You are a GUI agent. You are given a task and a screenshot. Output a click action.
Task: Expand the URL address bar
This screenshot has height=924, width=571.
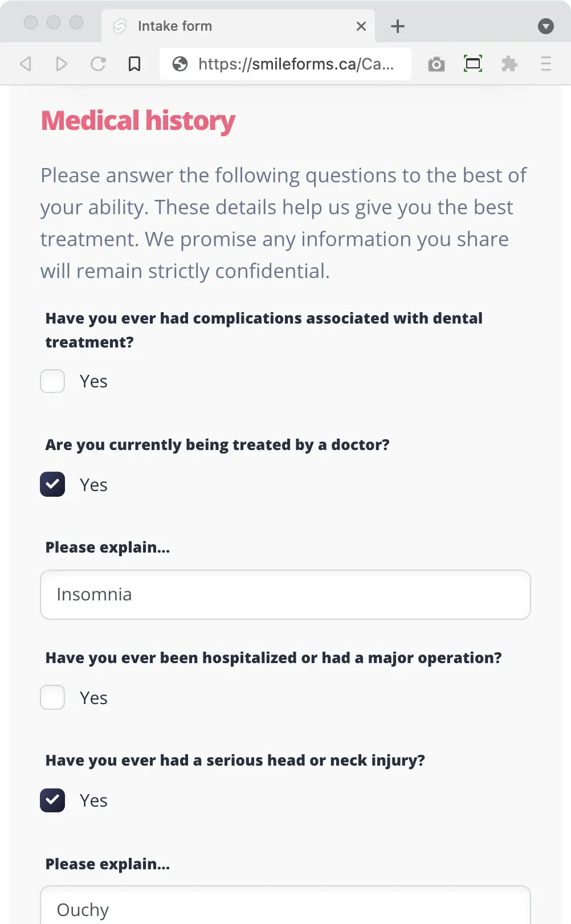(296, 64)
